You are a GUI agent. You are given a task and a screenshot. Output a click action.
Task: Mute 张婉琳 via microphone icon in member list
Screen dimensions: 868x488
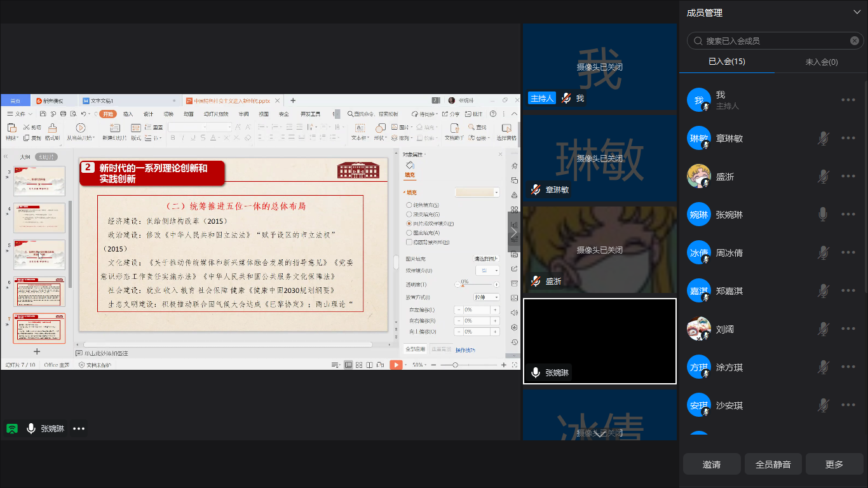pos(823,215)
